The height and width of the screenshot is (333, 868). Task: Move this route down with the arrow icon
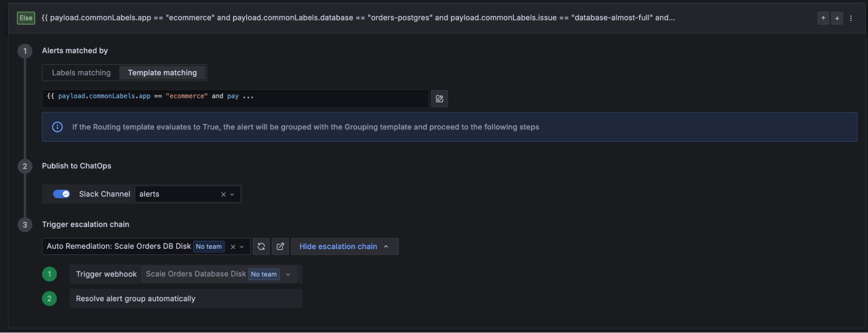click(x=837, y=18)
